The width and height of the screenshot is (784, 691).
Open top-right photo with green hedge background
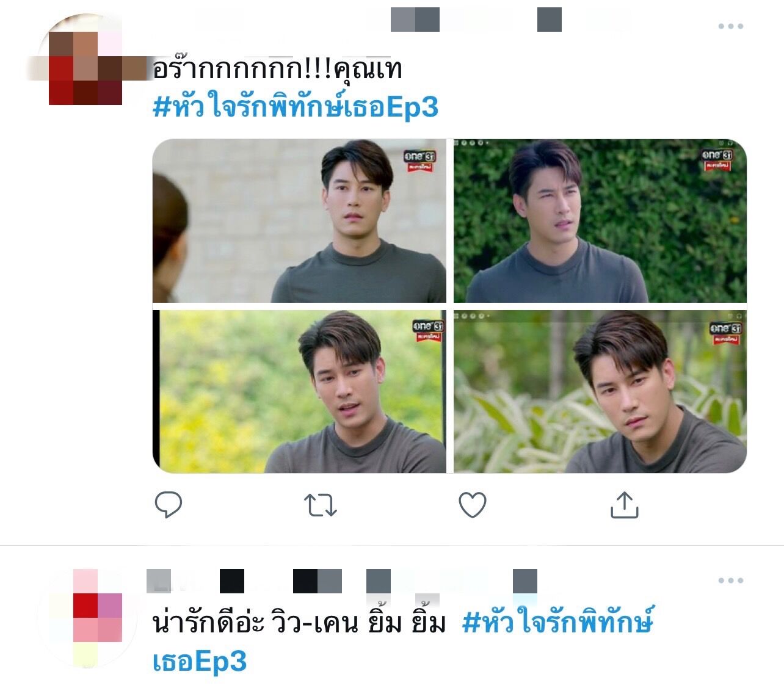600,220
